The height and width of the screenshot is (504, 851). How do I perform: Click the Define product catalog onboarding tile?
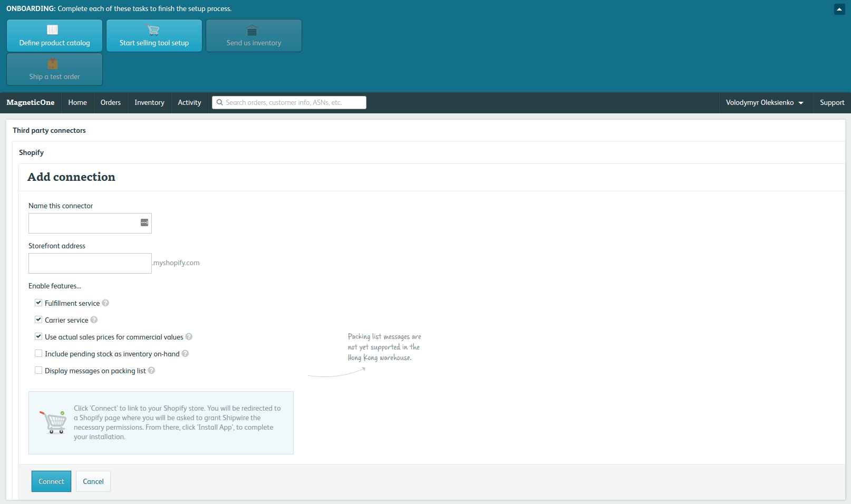(x=54, y=36)
